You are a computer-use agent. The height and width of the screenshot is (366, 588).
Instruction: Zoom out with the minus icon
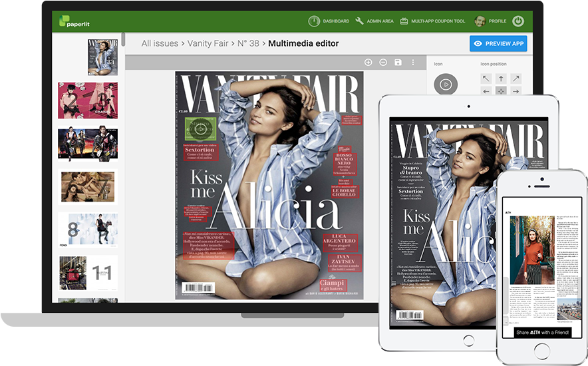[x=383, y=63]
